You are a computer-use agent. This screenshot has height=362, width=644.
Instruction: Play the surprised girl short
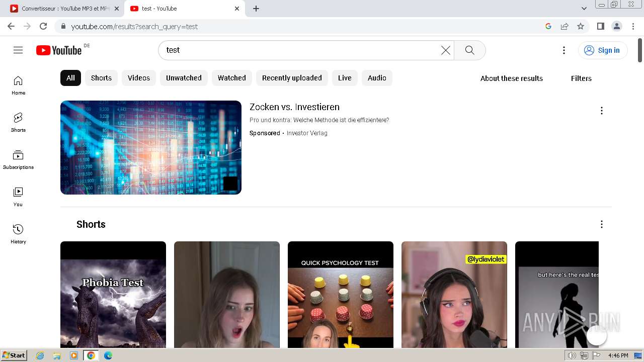coord(227,295)
